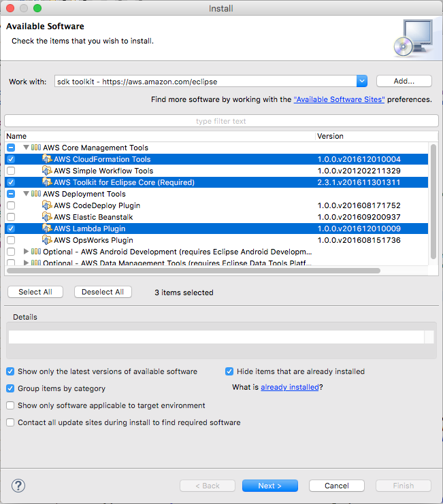
Task: Click version 1.0.0.v201612010009 of Lambda Plugin
Action: pyautogui.click(x=359, y=229)
